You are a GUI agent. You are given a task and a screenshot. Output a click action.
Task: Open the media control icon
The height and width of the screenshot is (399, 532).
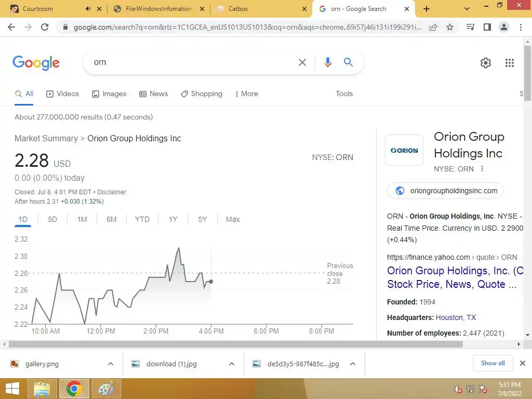(470, 27)
